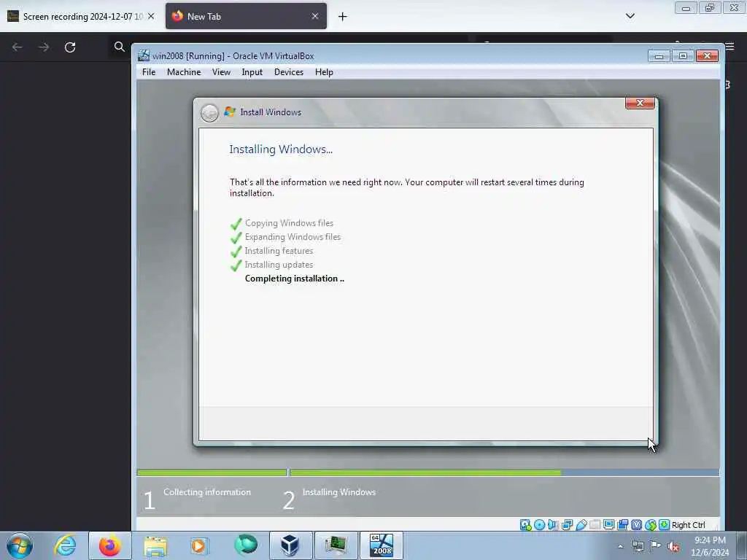747x560 pixels.
Task: Open the VirtualBox File menu
Action: click(x=149, y=72)
